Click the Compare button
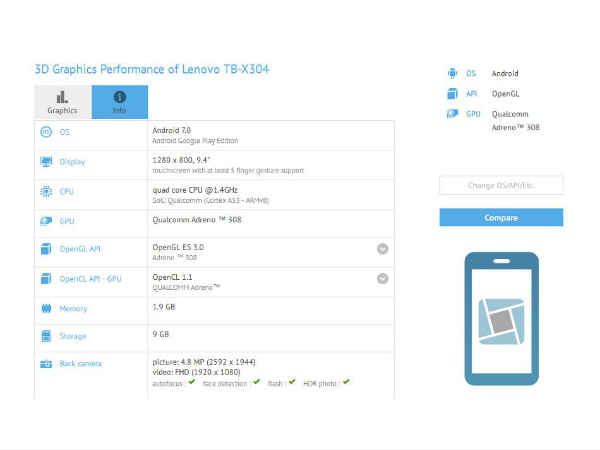Viewport: 600px width, 450px height. (x=501, y=217)
